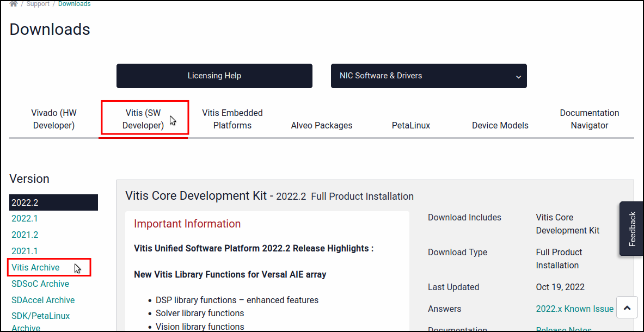The image size is (644, 332).
Task: Open SDK/PetaLinux Archive link
Action: click(41, 322)
